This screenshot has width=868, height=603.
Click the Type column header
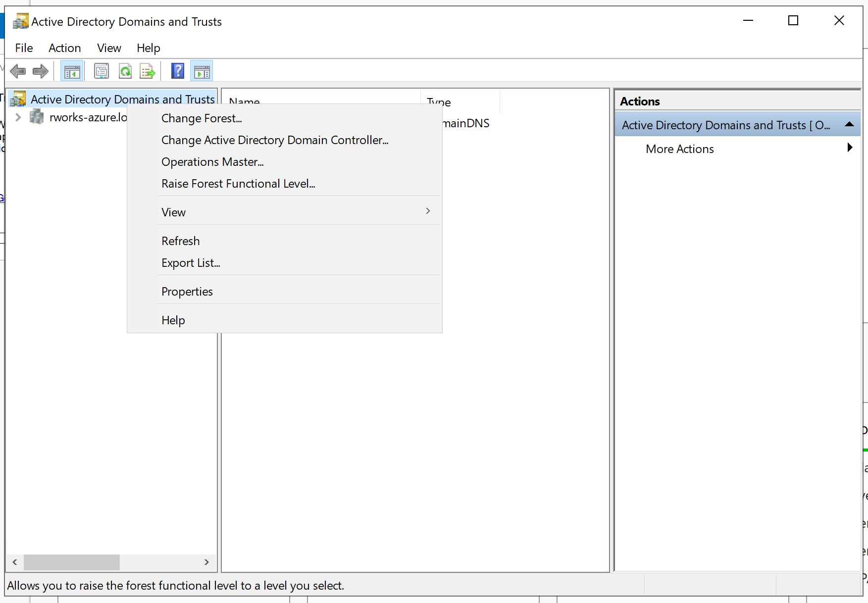click(x=460, y=101)
